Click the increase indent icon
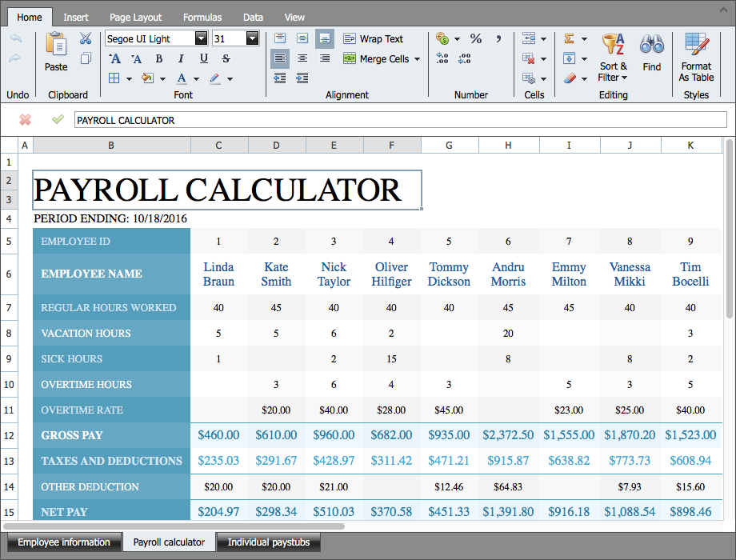 [302, 78]
